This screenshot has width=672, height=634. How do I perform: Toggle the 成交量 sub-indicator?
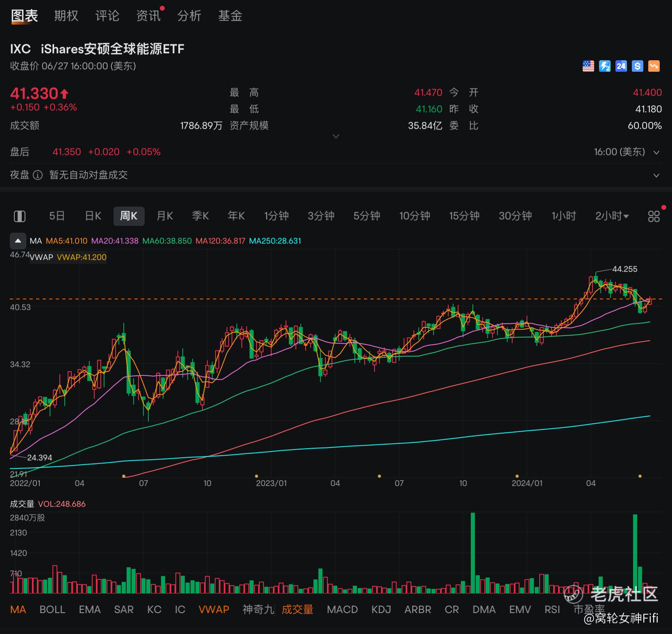coord(297,609)
